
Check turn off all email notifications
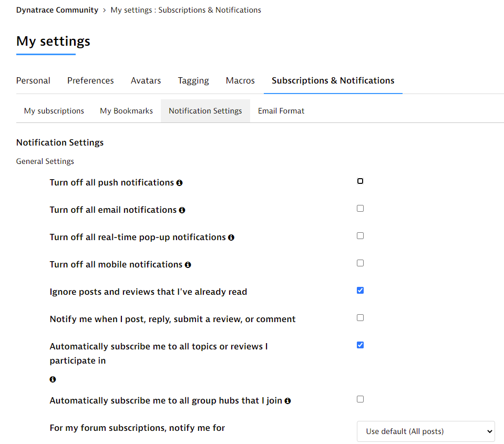[x=360, y=209]
